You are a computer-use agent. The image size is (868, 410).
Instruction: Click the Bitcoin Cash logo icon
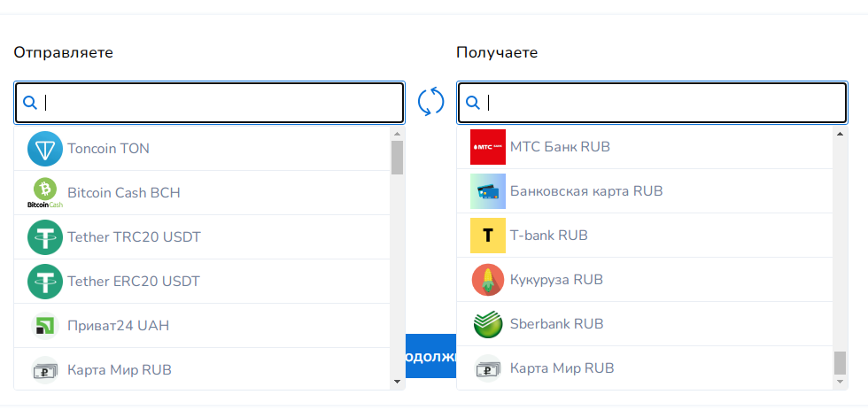pos(45,192)
